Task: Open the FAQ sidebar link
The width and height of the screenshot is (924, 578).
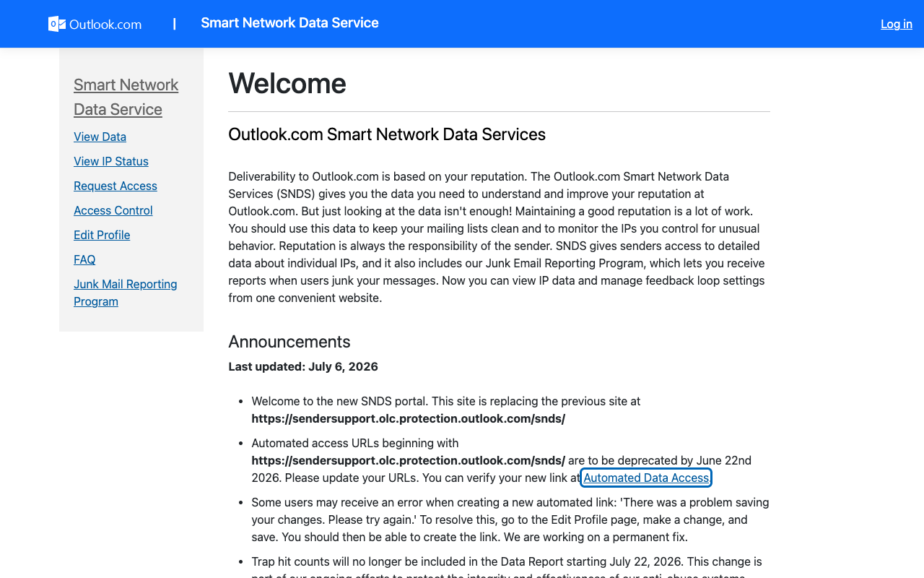Action: click(x=84, y=259)
